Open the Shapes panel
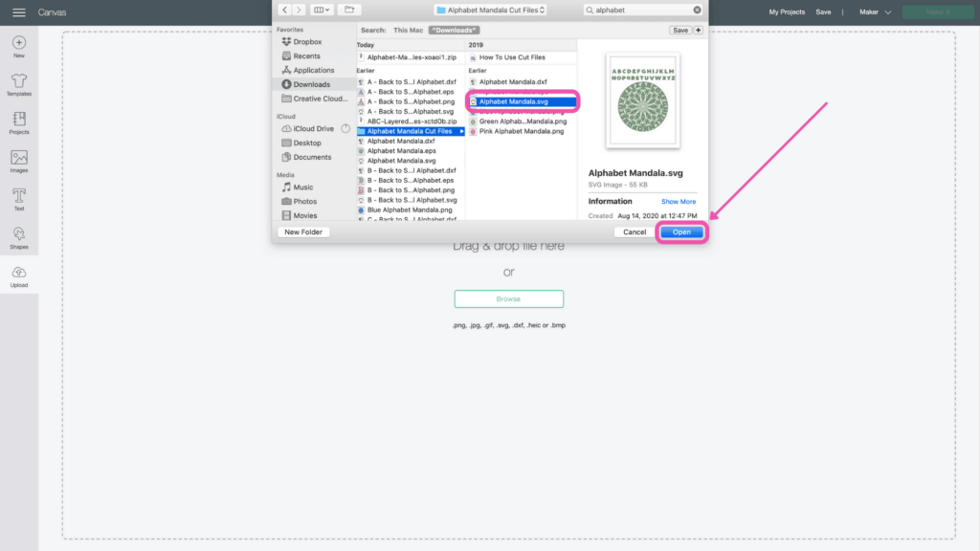 click(19, 237)
